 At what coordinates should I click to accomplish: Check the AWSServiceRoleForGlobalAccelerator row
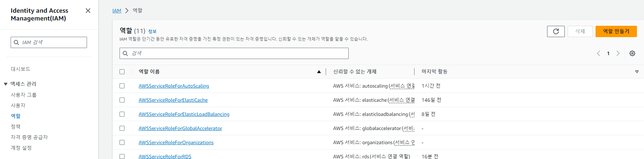coord(122,128)
